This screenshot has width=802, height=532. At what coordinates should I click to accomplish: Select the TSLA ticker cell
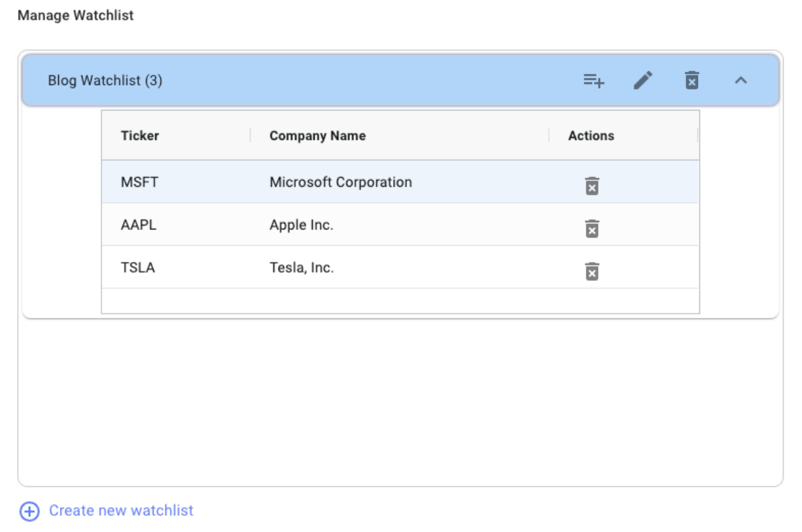(138, 267)
